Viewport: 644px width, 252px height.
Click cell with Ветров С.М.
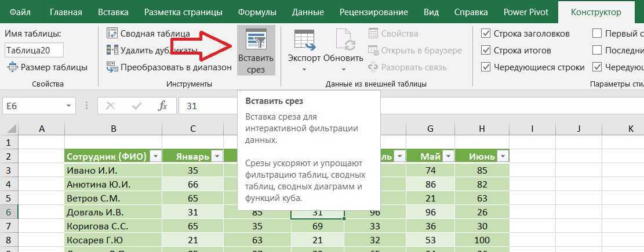[x=114, y=199]
